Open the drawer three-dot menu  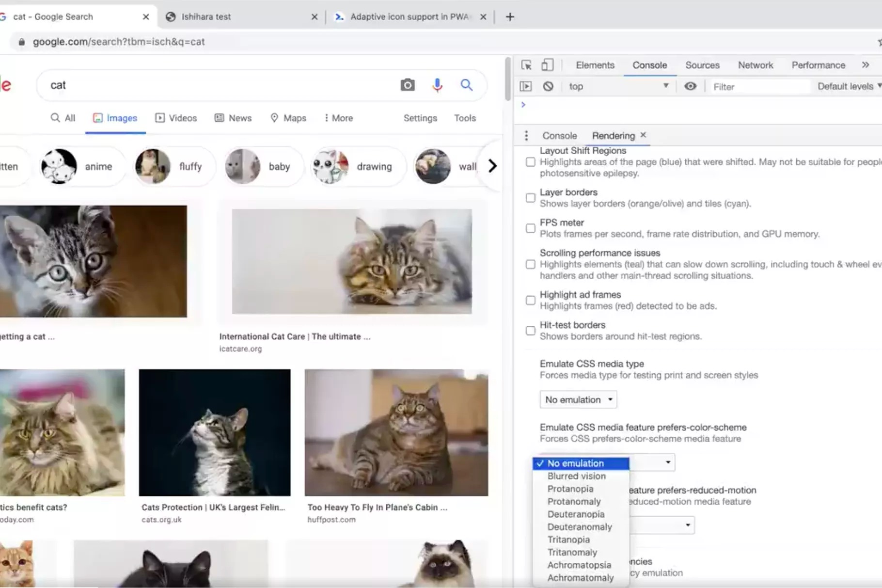526,136
